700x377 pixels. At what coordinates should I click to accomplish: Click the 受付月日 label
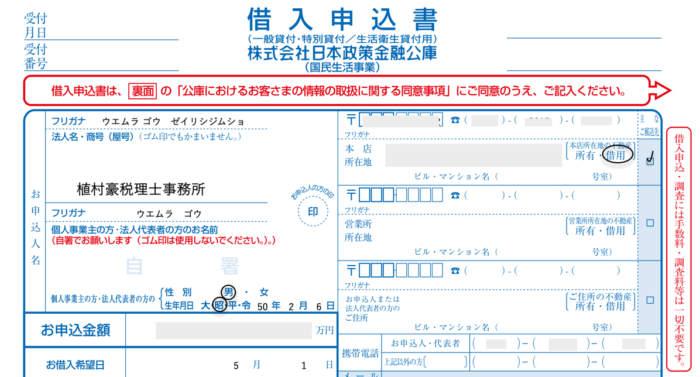coord(35,25)
